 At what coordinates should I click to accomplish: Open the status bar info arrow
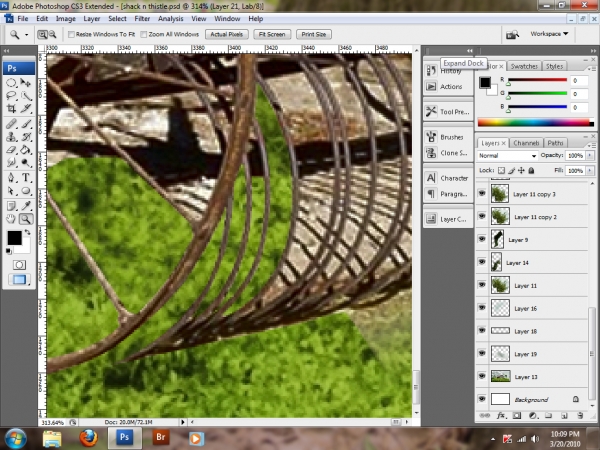(x=183, y=422)
